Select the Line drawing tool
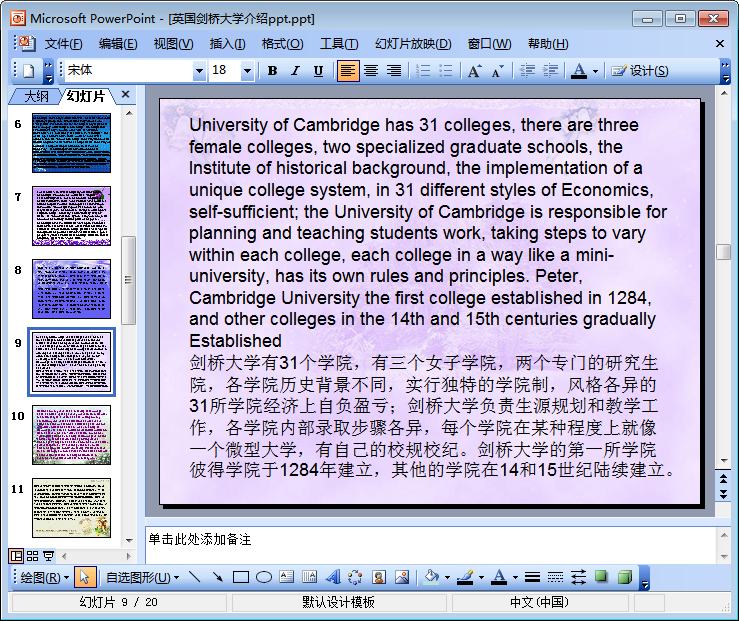Image resolution: width=739 pixels, height=621 pixels. pos(194,577)
